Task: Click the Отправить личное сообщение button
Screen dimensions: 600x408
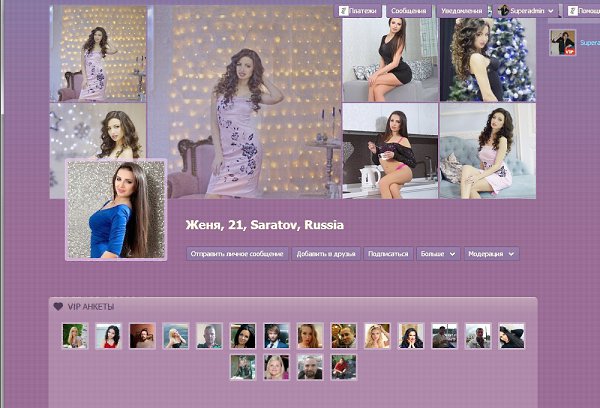Action: click(237, 253)
